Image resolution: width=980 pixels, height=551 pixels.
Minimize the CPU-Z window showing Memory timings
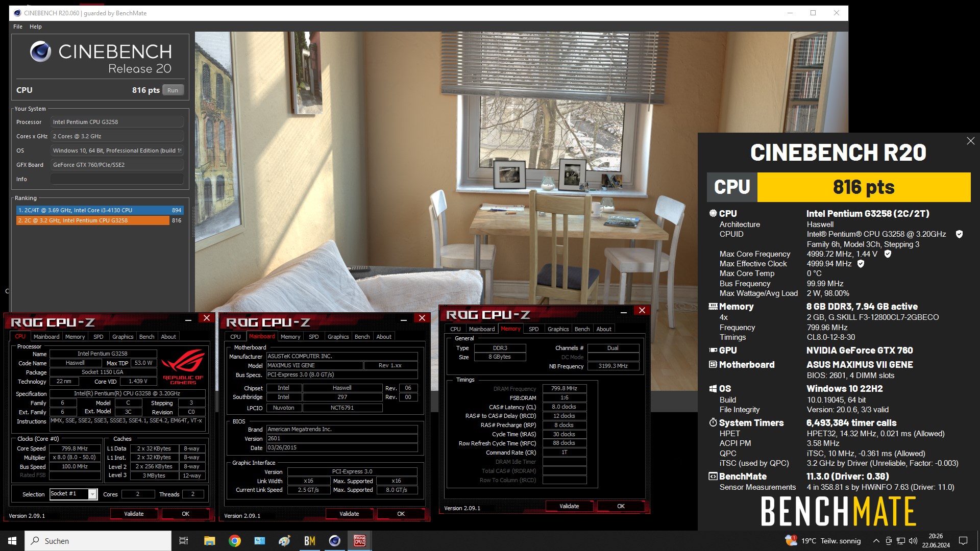[x=624, y=311]
